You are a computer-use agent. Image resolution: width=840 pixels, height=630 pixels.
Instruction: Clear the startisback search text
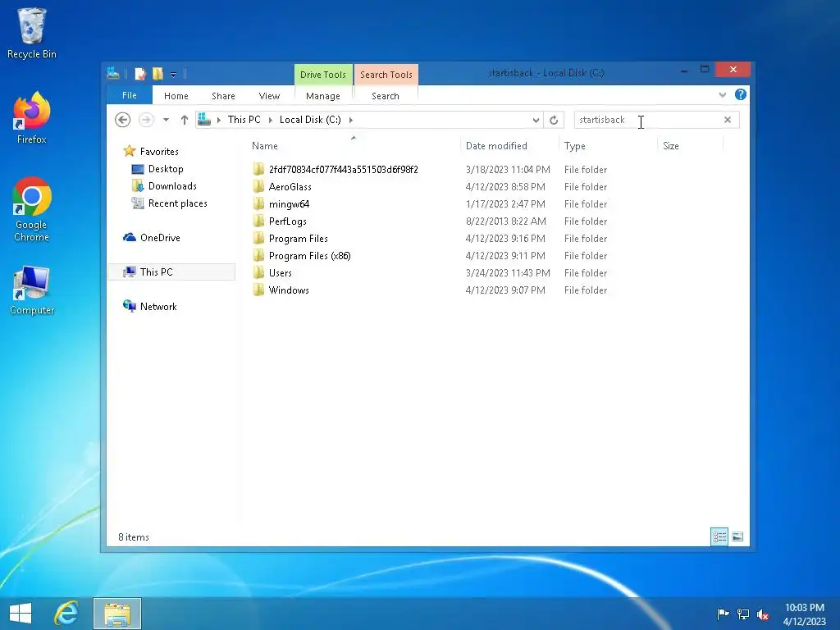click(728, 120)
